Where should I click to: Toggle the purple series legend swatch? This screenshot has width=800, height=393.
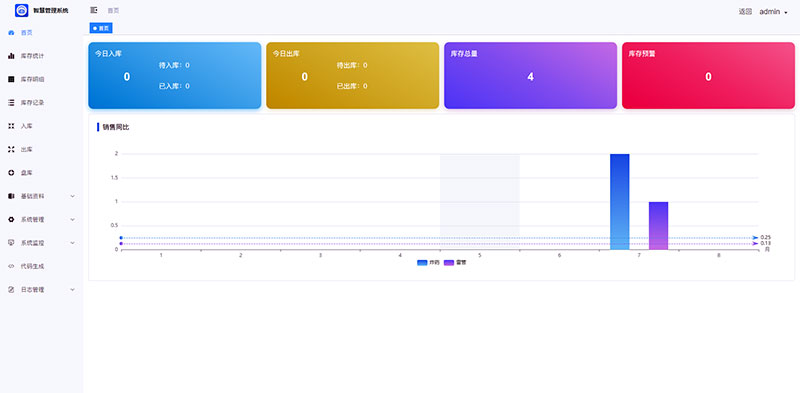448,263
